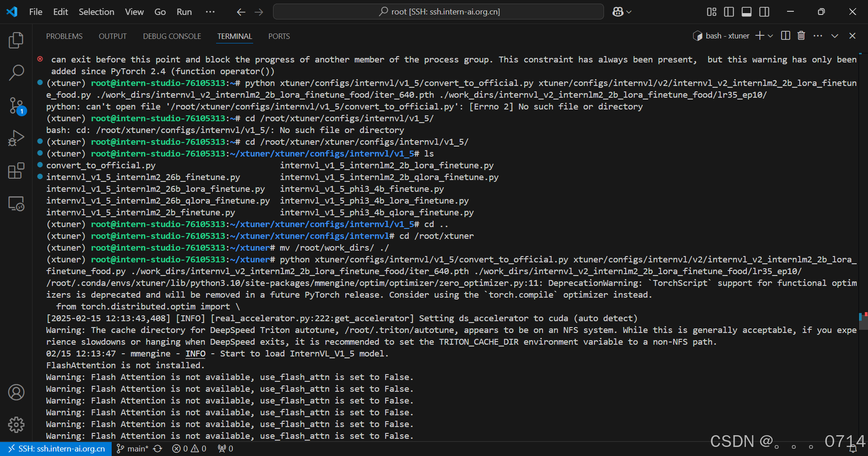Open the Go menu
The width and height of the screenshot is (868, 456).
160,12
